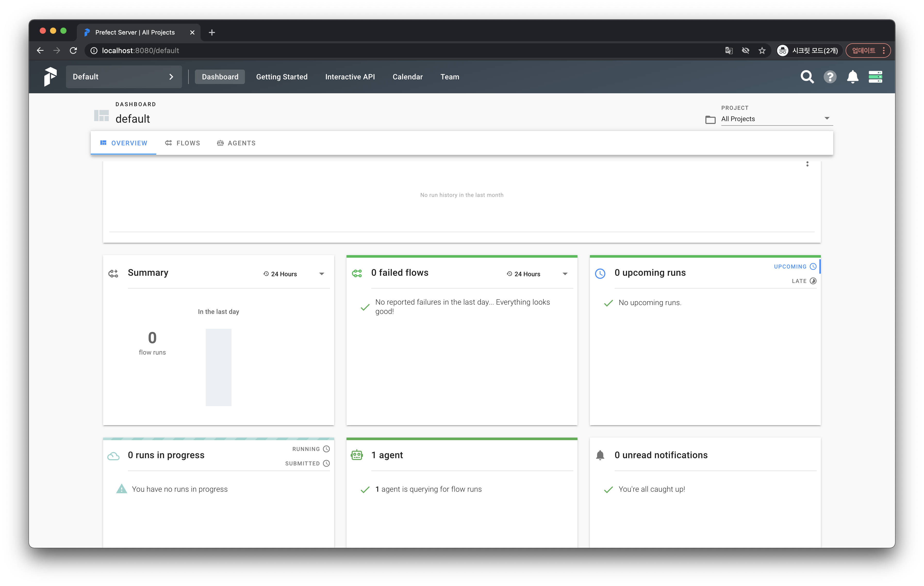Open the All Projects dropdown
This screenshot has height=586, width=924.
pos(776,119)
